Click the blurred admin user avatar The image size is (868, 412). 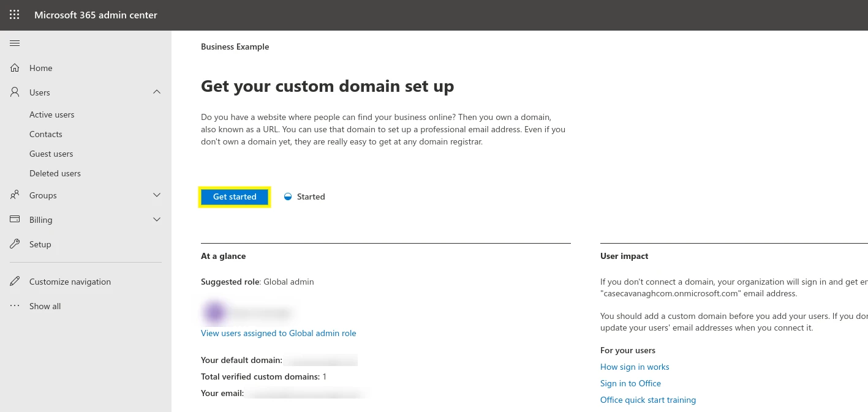point(214,313)
